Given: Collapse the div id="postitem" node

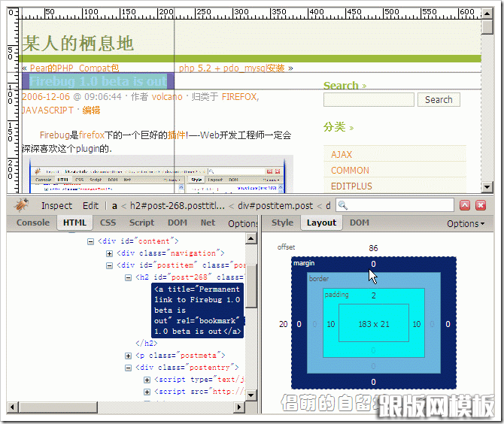Looking at the screenshot, I should point(109,265).
